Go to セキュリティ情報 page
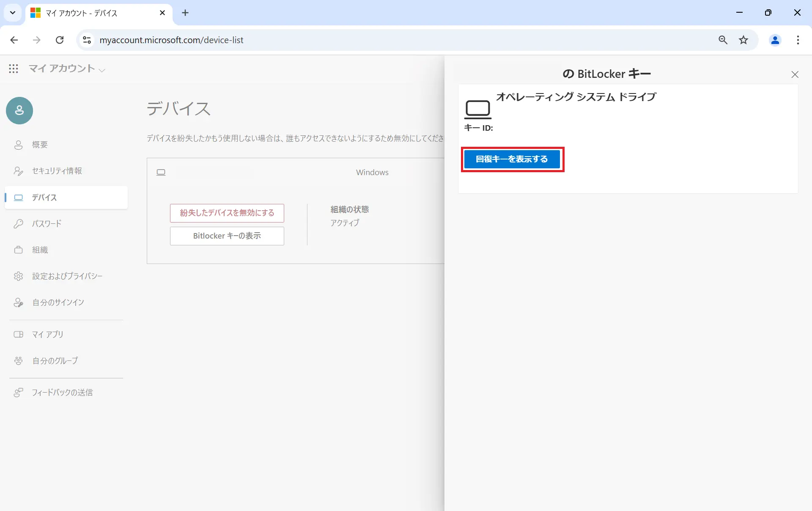812x511 pixels. point(57,171)
